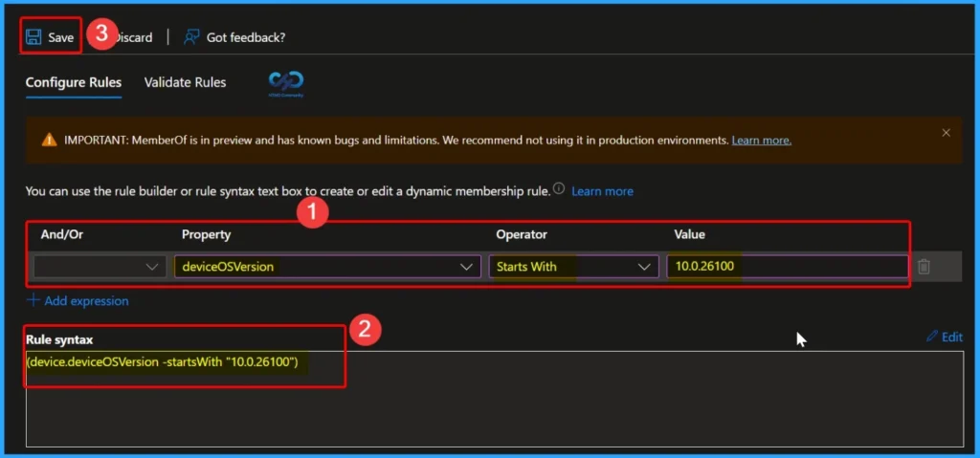Click the feedback person icon

[x=191, y=37]
